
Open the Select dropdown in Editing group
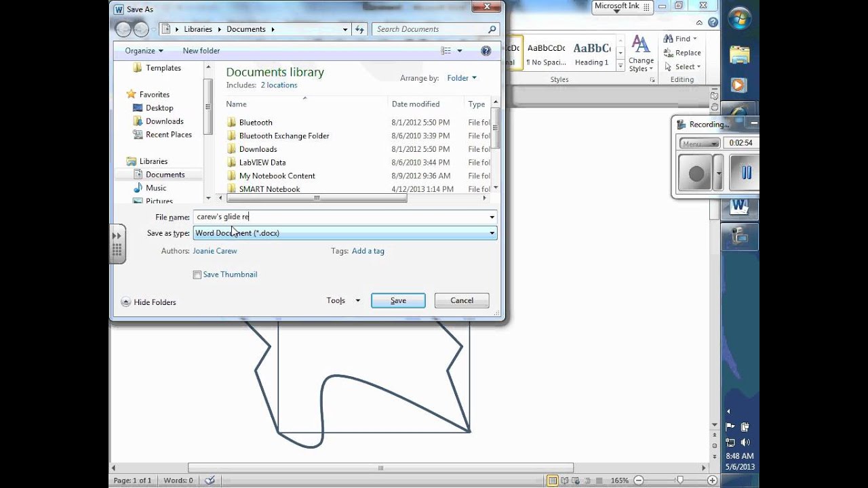[682, 67]
